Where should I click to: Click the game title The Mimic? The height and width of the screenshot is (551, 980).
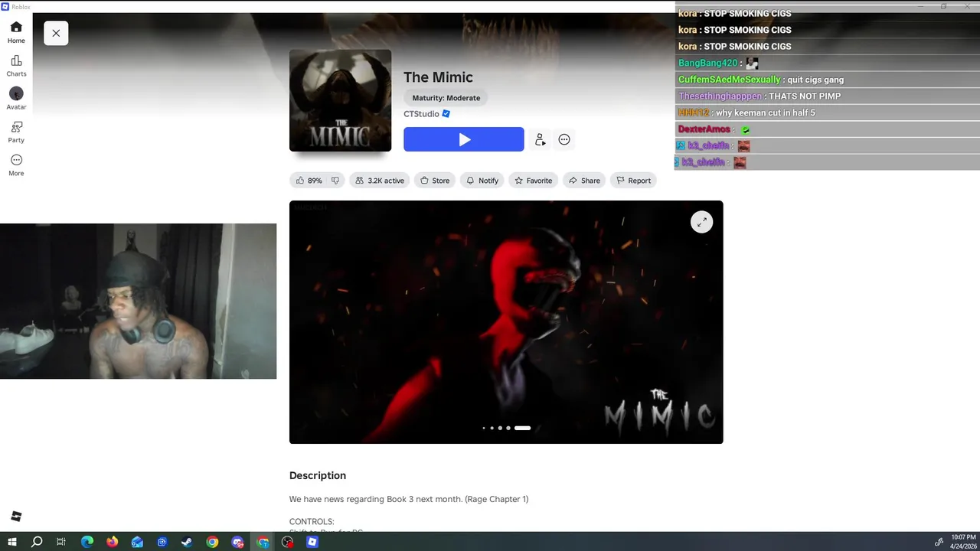click(x=438, y=77)
